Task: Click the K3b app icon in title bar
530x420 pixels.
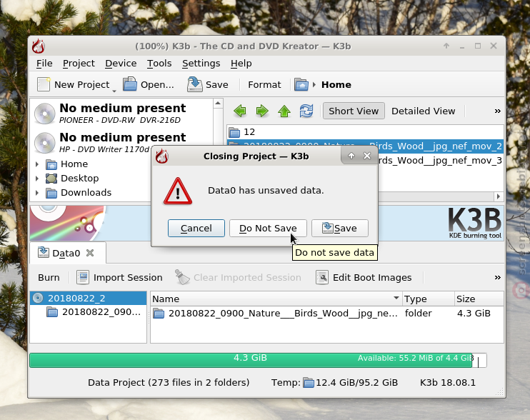Action: pyautogui.click(x=39, y=46)
